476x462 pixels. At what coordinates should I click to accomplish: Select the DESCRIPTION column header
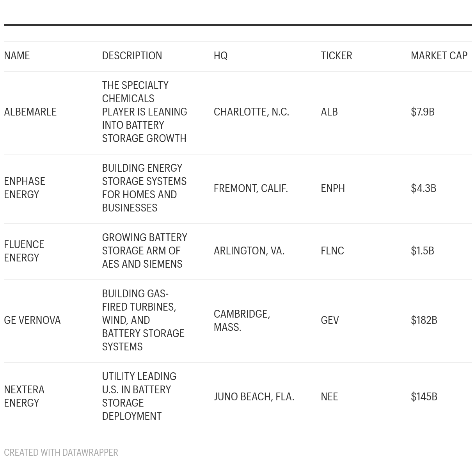click(132, 55)
